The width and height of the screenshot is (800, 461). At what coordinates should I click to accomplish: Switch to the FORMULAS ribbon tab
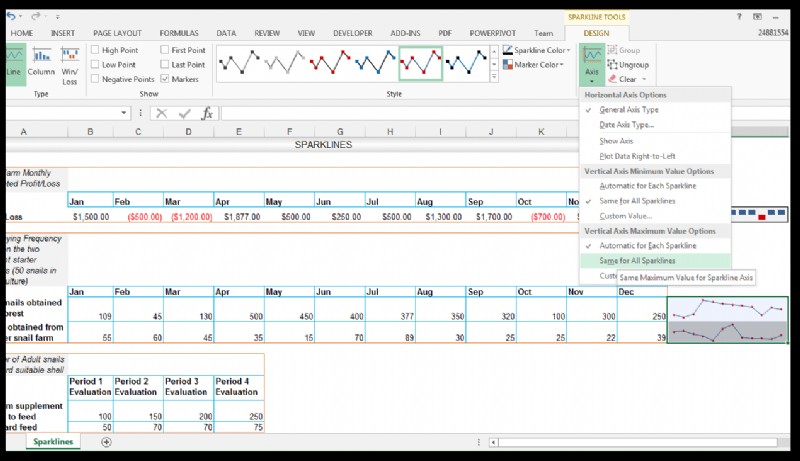[x=180, y=33]
